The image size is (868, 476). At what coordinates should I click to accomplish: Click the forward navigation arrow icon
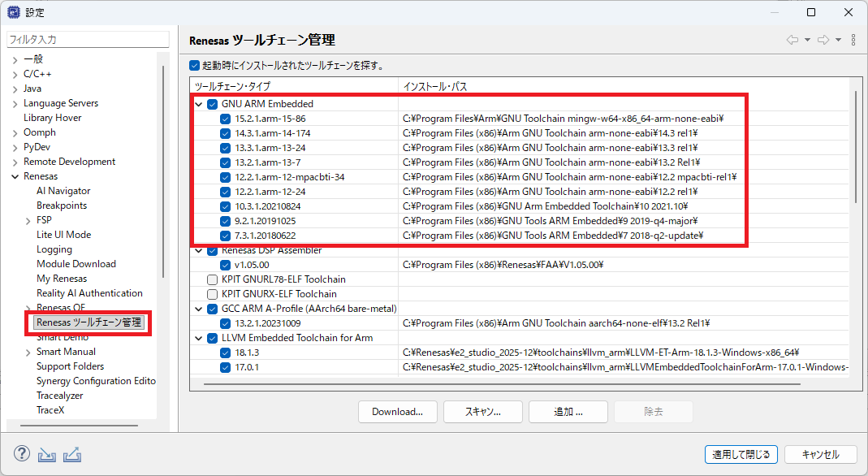(823, 40)
